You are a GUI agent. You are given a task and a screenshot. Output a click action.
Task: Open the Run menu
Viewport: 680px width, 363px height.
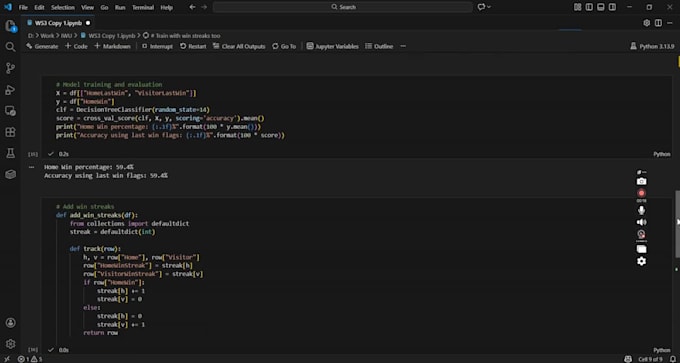pyautogui.click(x=120, y=7)
